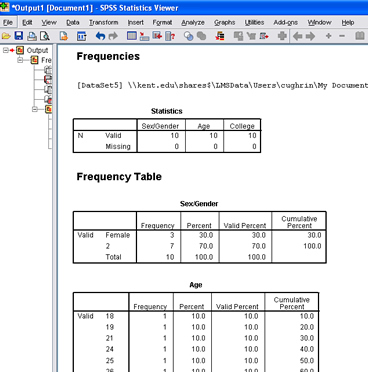Click the Total row label in Sex/Gender table

coord(113,257)
